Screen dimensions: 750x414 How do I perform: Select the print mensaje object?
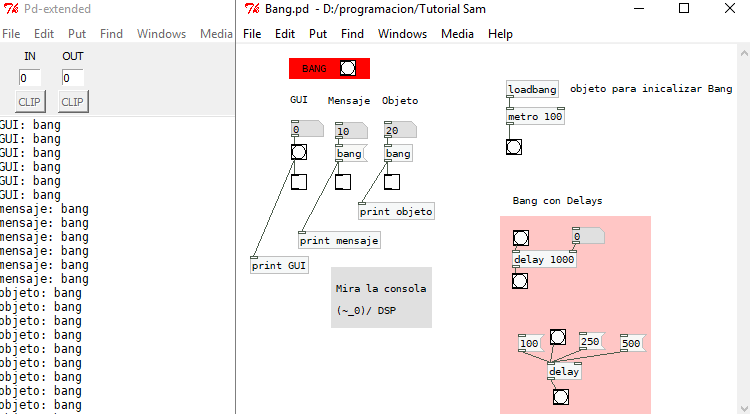point(339,240)
